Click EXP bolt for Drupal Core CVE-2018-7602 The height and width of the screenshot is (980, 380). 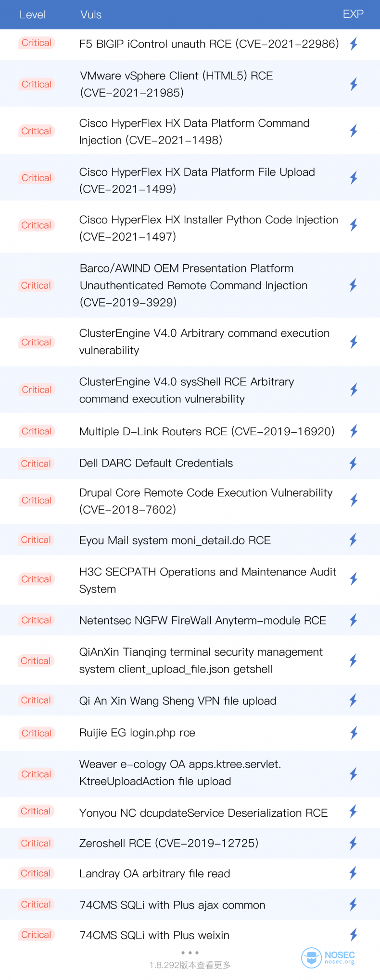[x=354, y=500]
